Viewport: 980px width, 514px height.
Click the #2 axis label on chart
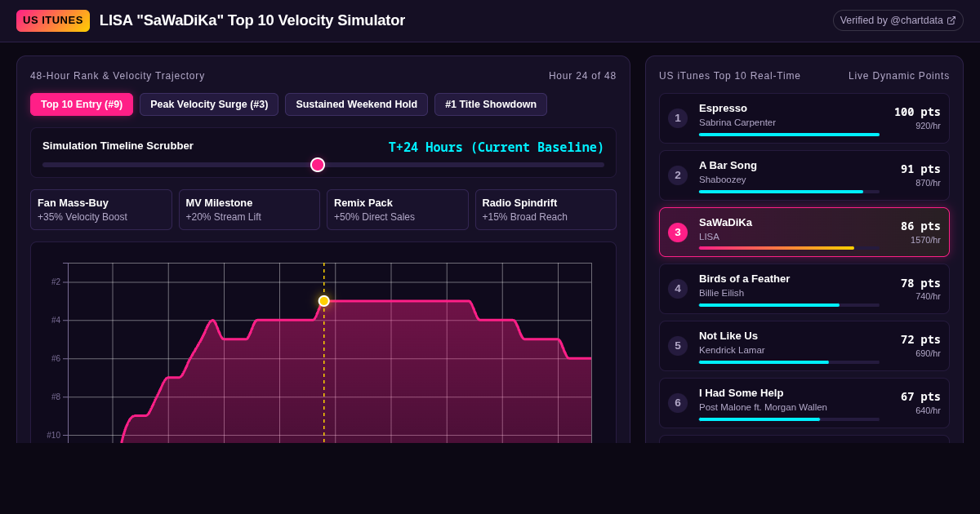point(56,282)
